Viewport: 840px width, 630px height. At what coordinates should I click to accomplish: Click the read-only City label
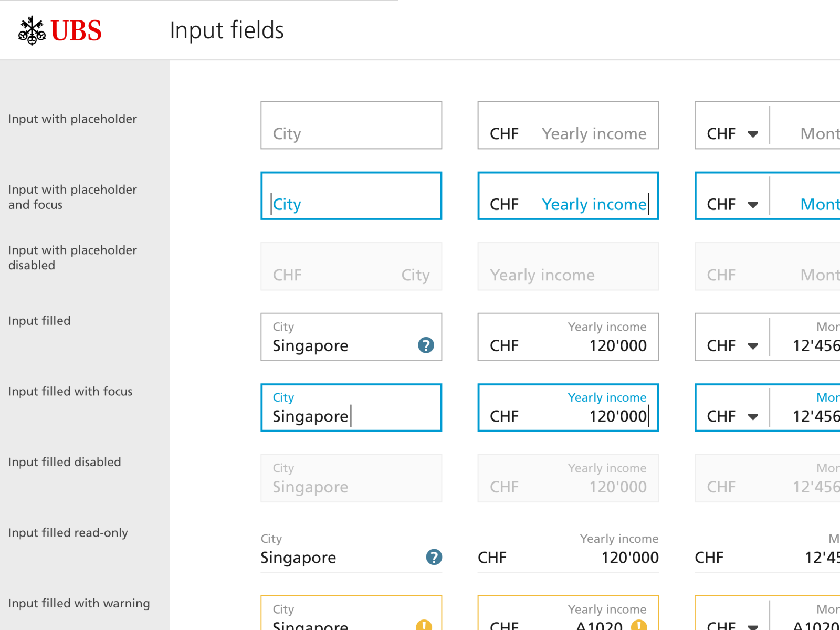271,539
